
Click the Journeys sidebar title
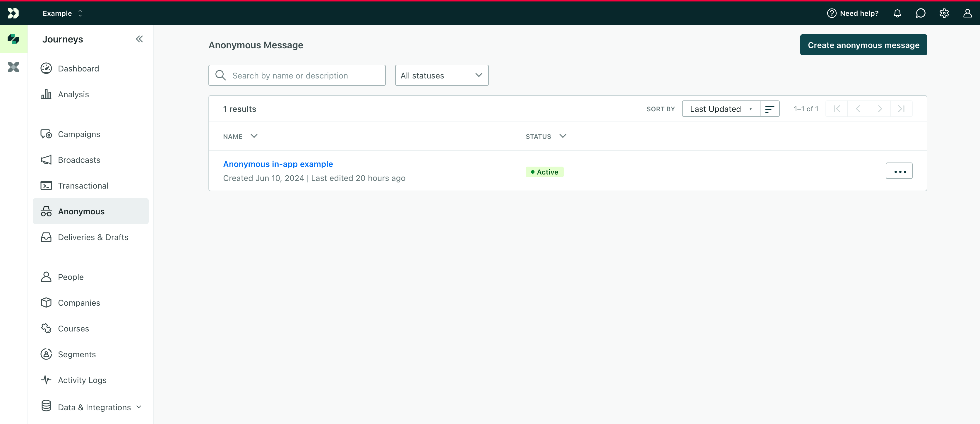click(x=62, y=39)
